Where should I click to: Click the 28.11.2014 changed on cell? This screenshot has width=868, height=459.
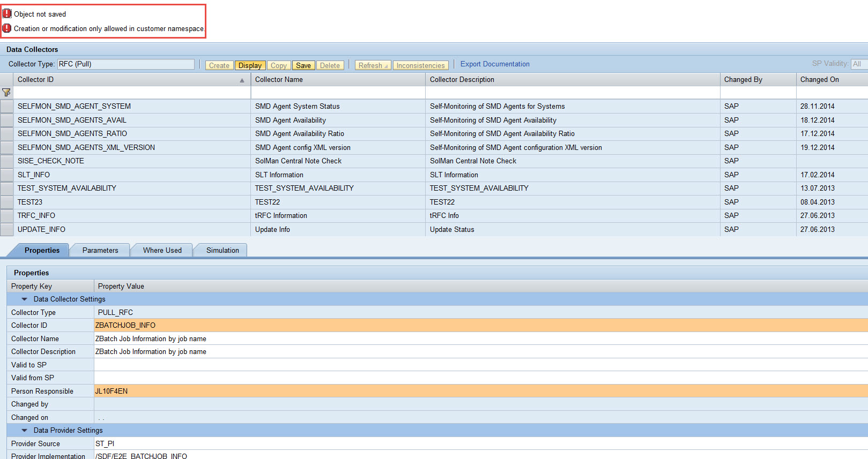coord(832,106)
